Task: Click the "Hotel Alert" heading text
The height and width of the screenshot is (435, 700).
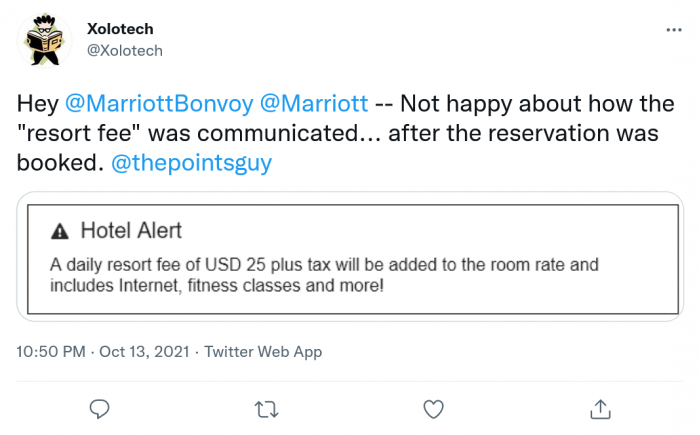Action: coord(131,231)
